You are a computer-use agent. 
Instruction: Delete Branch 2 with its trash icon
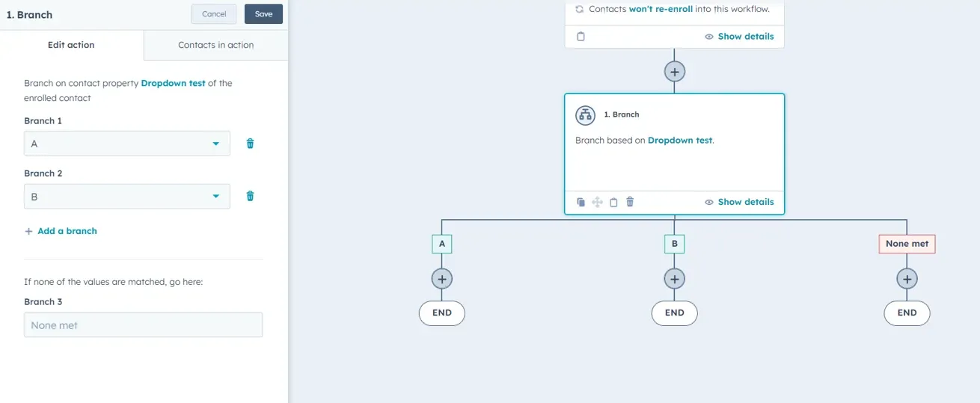pyautogui.click(x=250, y=196)
